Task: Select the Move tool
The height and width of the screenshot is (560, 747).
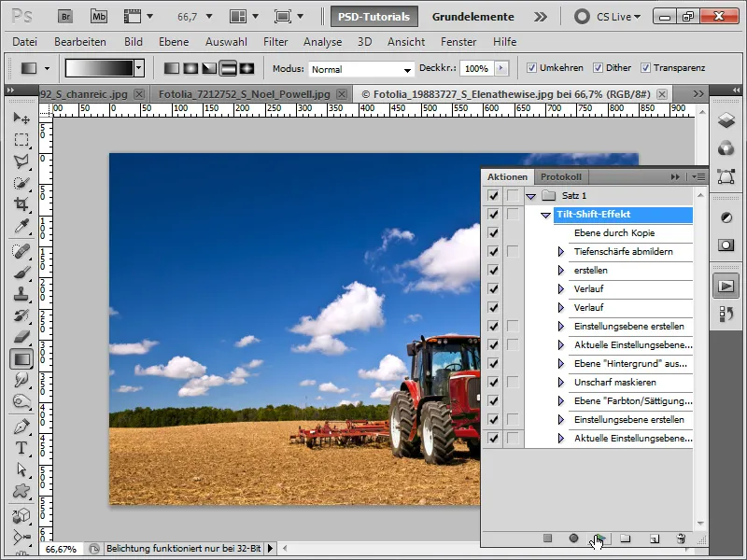Action: click(x=21, y=118)
